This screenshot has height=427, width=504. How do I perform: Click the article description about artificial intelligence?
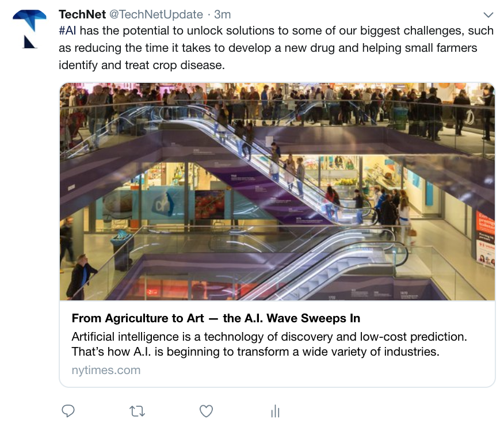pyautogui.click(x=269, y=344)
